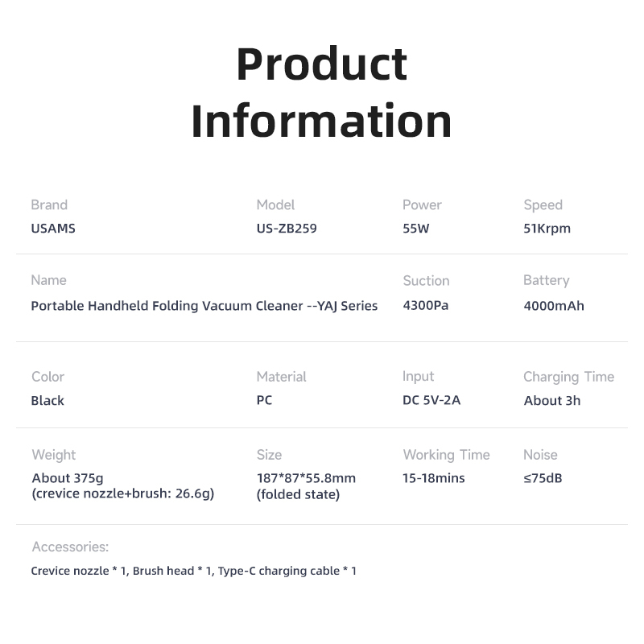The height and width of the screenshot is (644, 644).
Task: Click the accessories list starting with Crevice nozzle
Action: (x=193, y=572)
